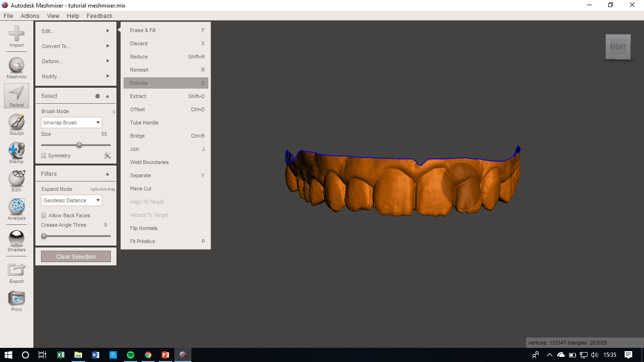
Task: Enable the Symmetry checkbox
Action: (44, 156)
